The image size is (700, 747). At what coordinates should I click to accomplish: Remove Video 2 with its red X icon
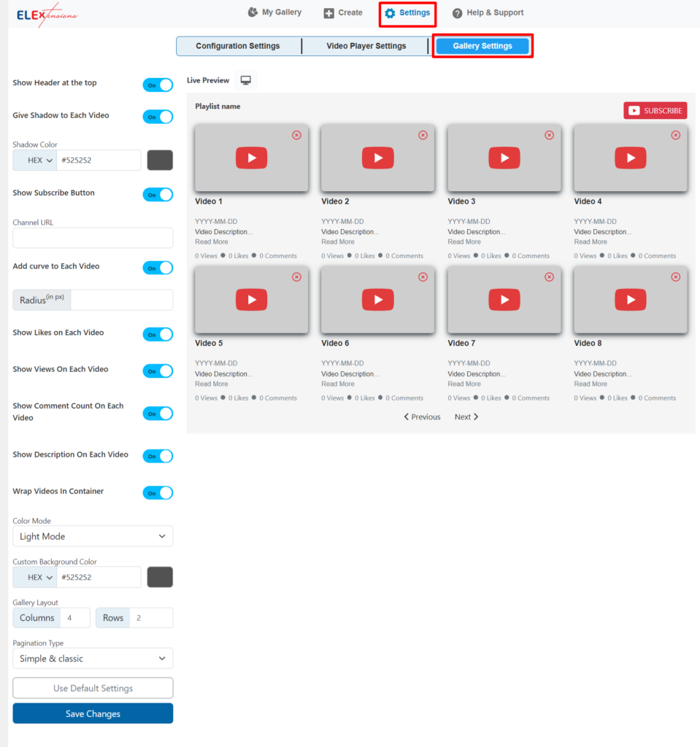(423, 135)
